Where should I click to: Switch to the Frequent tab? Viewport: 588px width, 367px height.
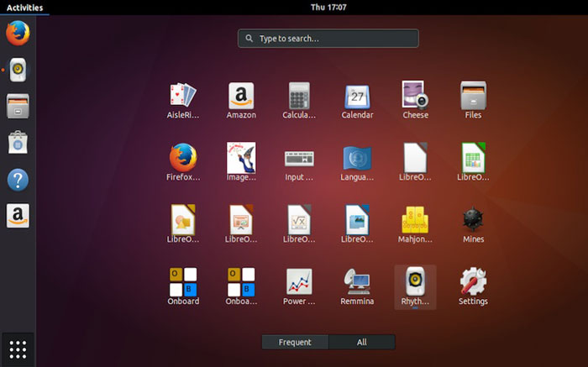(x=295, y=342)
